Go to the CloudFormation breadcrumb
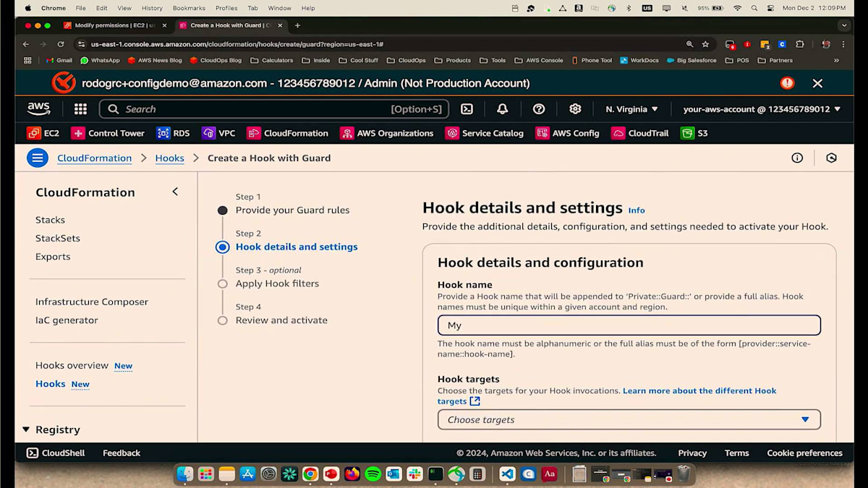This screenshot has width=868, height=488. coord(95,158)
